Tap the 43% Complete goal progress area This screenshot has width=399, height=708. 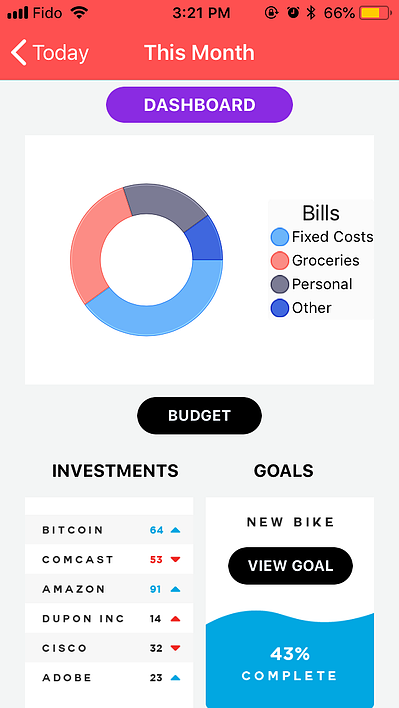click(290, 660)
